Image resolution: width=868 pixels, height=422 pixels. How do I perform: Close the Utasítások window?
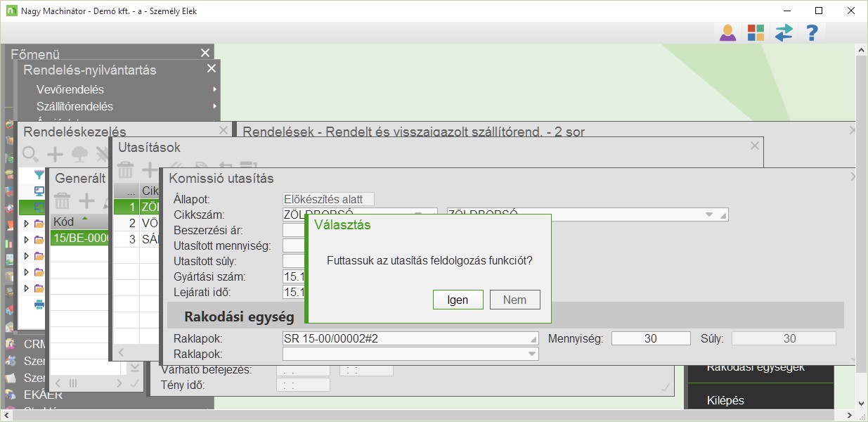click(x=754, y=146)
